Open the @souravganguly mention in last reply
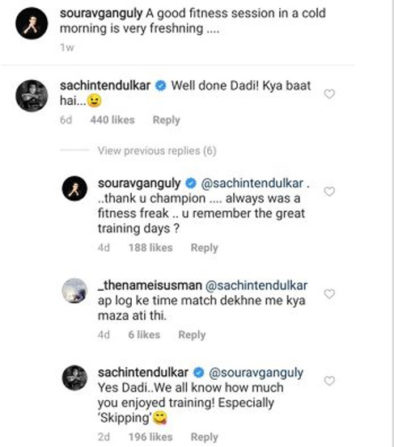The image size is (394, 447). coord(256,373)
